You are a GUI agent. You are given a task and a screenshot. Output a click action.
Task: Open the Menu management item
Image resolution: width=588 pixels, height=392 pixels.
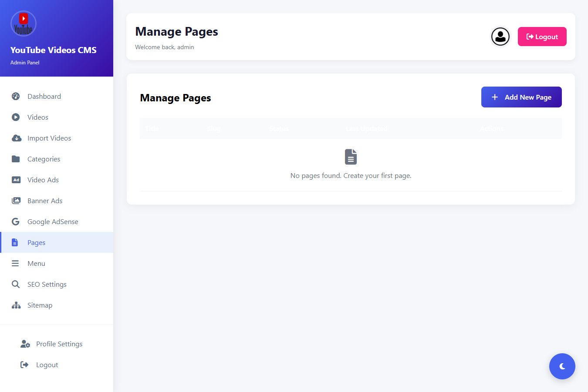[x=57, y=263]
